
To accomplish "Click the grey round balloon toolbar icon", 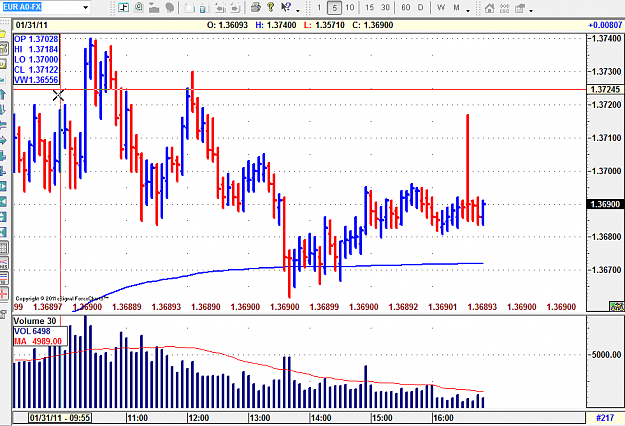I will coord(169,8).
